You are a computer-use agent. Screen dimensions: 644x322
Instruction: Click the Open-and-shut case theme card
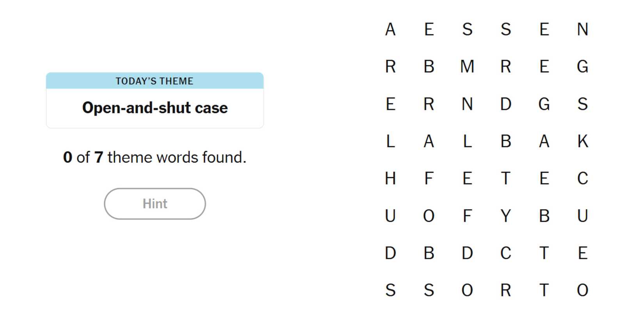[155, 100]
